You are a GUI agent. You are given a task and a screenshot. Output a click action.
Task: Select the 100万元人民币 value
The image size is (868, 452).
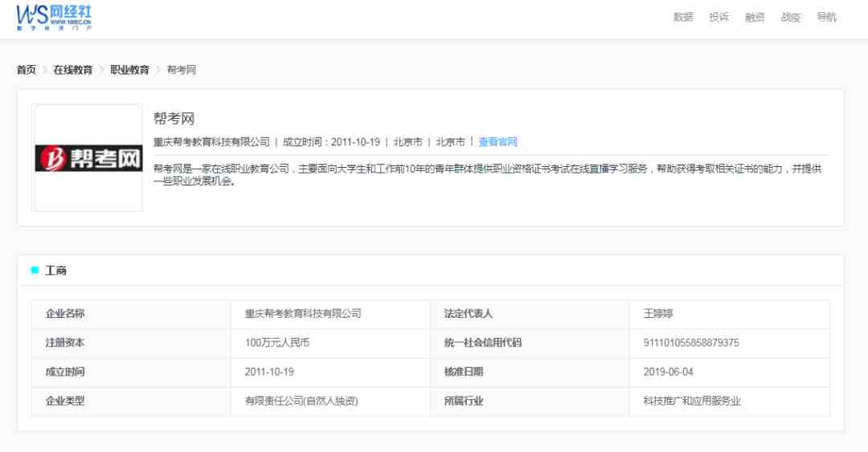276,343
